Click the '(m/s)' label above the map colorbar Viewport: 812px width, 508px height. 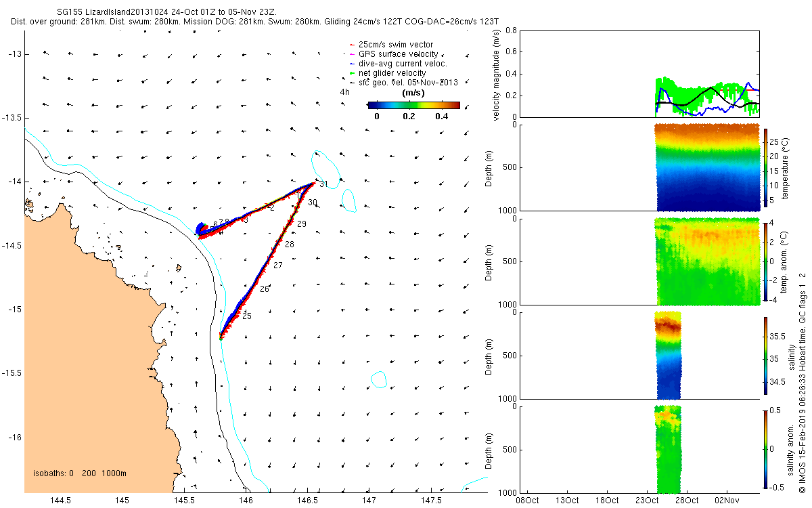[413, 93]
